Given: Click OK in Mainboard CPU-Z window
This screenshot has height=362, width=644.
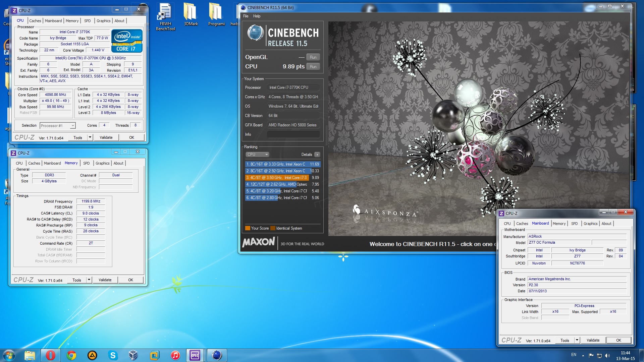Looking at the screenshot, I should point(619,340).
